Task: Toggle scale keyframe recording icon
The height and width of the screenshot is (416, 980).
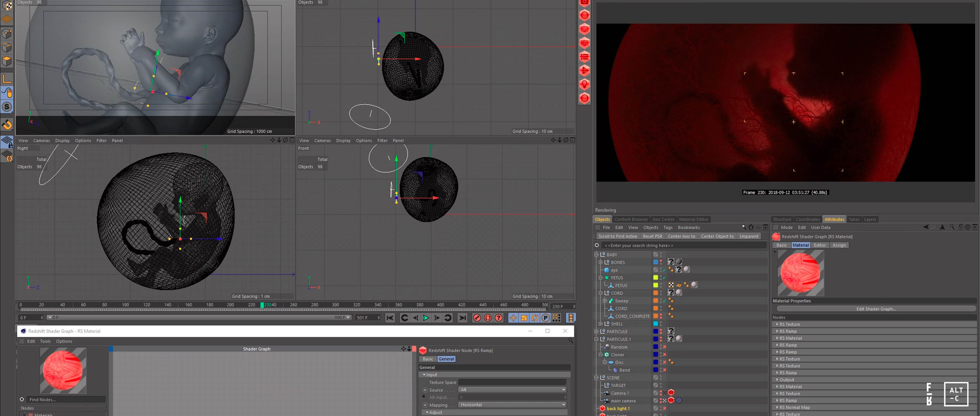Action: coord(524,318)
